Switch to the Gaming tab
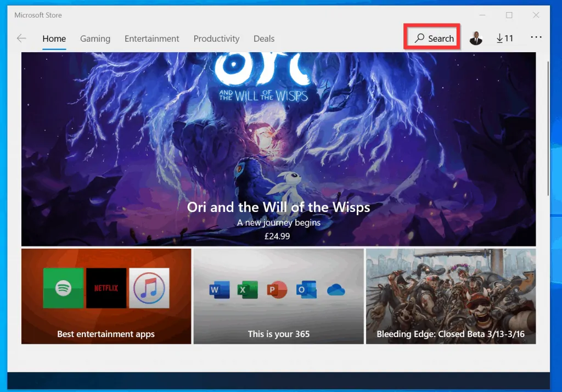This screenshot has height=392, width=562. (x=95, y=38)
